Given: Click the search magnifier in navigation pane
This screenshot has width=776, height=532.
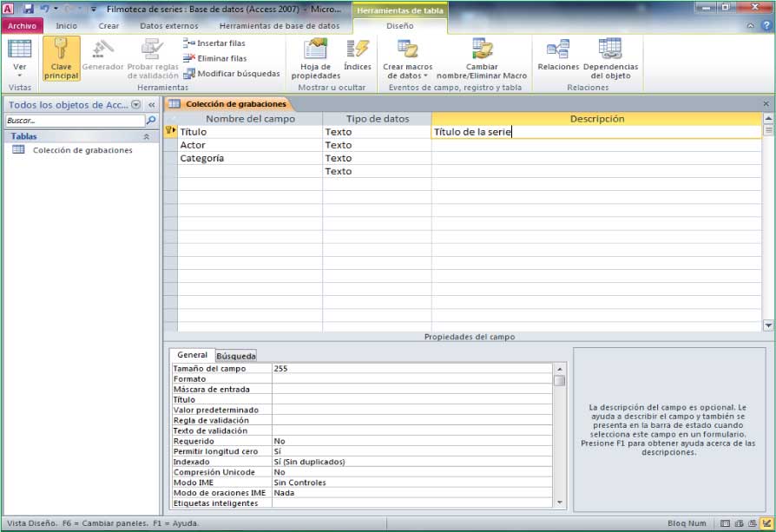Looking at the screenshot, I should click(x=151, y=121).
